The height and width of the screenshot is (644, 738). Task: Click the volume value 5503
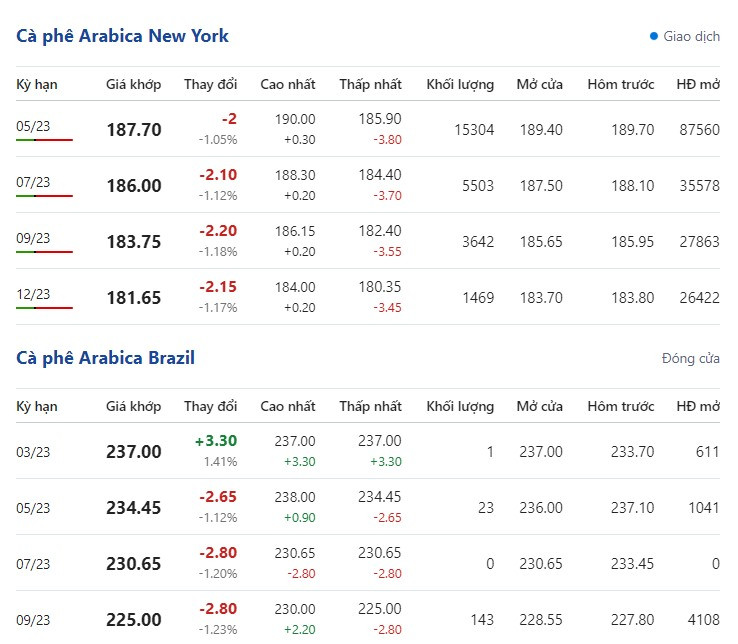coord(478,185)
